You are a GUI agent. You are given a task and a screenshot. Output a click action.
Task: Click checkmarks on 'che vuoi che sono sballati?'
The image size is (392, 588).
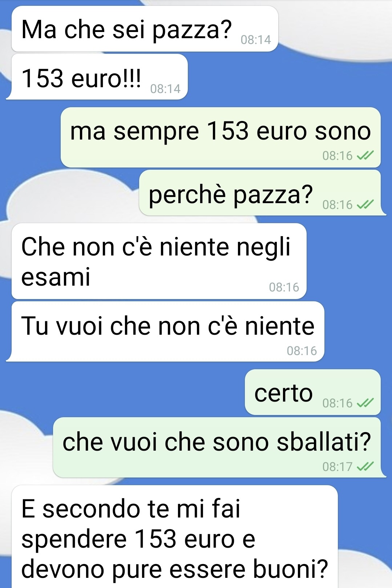[x=365, y=466]
